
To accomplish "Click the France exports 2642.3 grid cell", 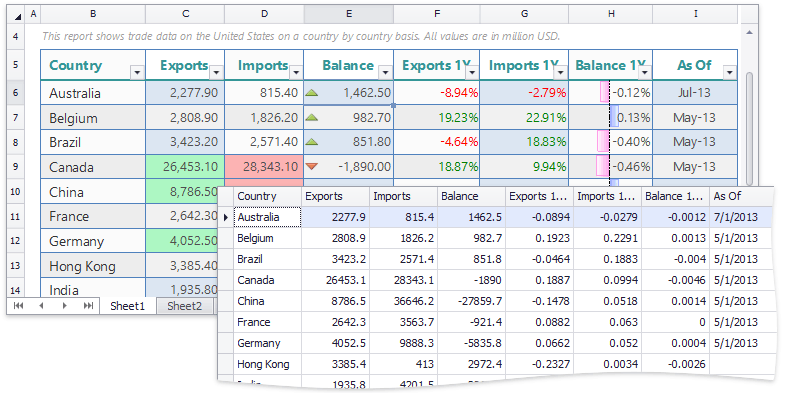I will [336, 322].
